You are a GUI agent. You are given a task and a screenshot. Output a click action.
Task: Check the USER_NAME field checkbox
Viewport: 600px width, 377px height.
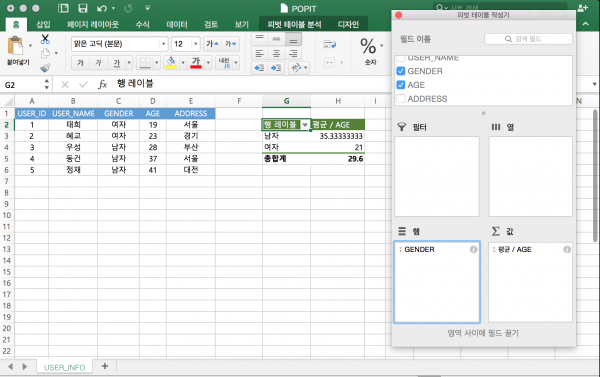coord(401,59)
